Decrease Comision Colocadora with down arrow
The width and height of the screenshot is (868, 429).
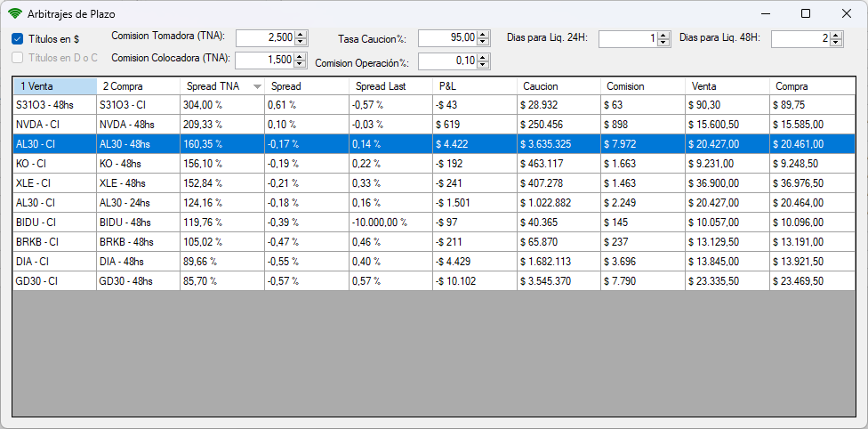point(301,64)
